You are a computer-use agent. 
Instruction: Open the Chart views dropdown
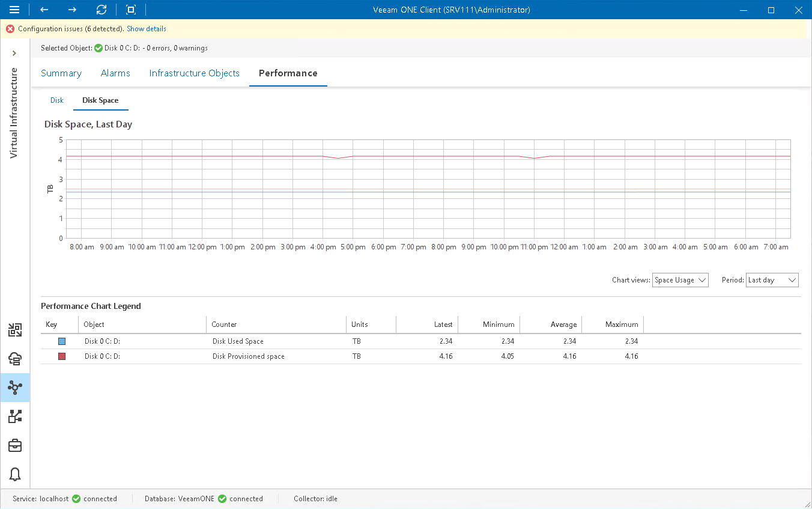click(680, 279)
